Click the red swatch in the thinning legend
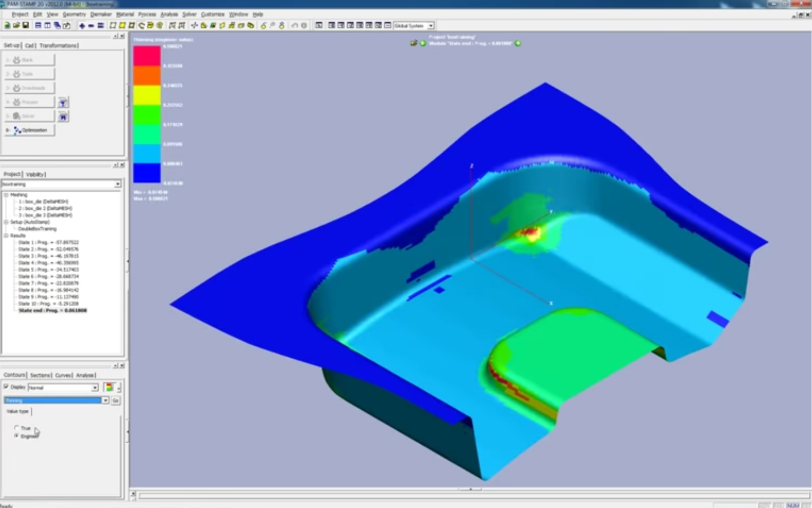812x508 pixels. (147, 56)
